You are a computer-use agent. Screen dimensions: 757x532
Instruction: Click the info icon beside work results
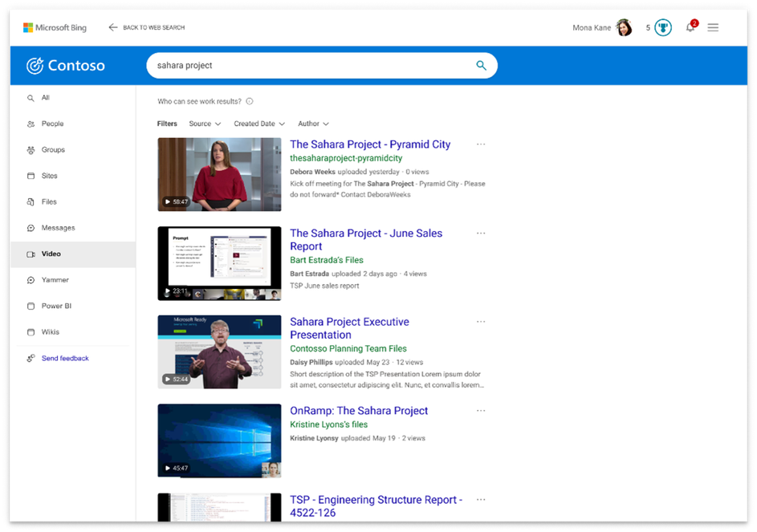click(x=250, y=101)
